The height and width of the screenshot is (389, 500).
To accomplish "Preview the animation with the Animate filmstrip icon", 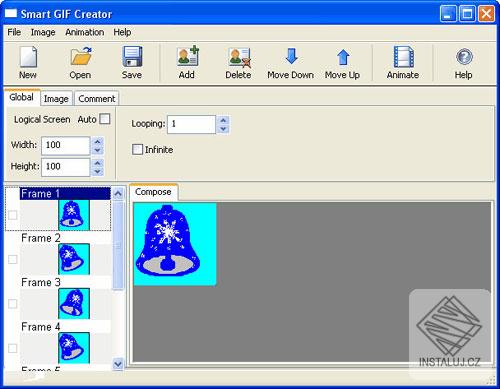I will pos(404,57).
